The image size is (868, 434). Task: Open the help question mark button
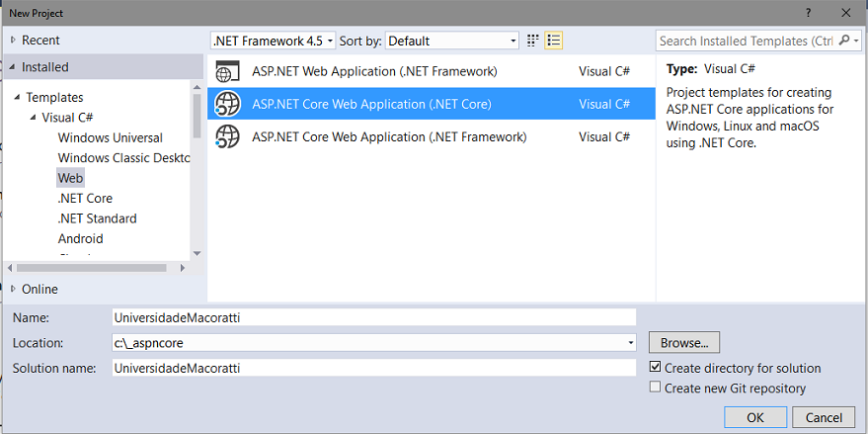(809, 13)
